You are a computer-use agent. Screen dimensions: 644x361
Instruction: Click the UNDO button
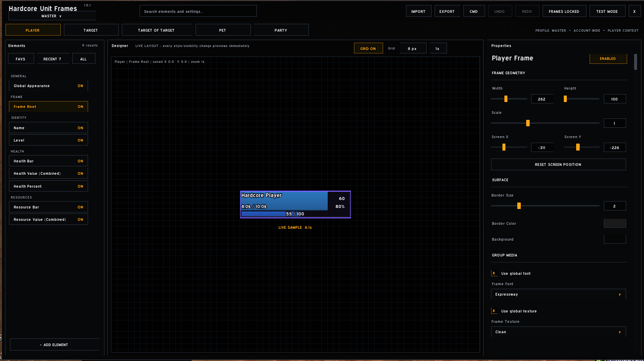click(x=500, y=11)
